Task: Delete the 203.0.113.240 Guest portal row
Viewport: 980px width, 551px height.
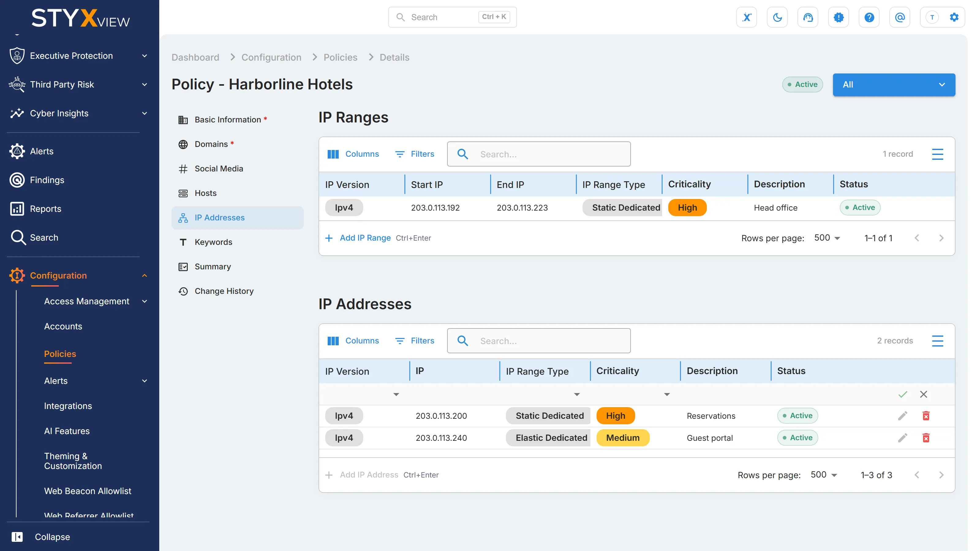Action: click(x=926, y=438)
